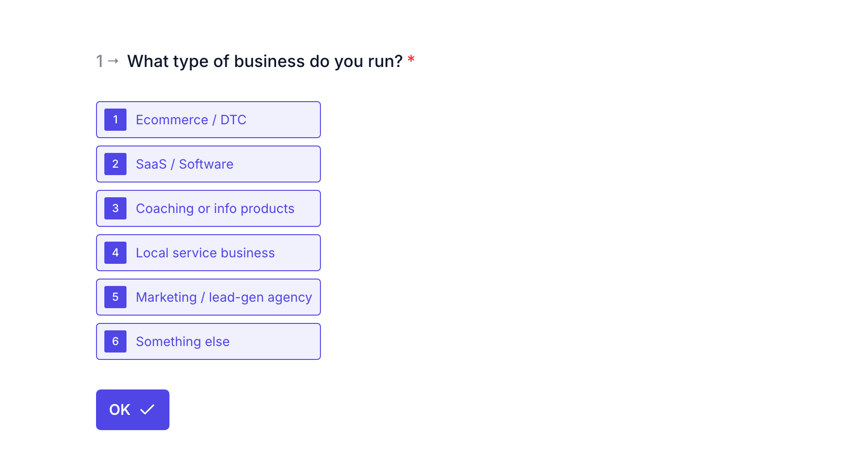The width and height of the screenshot is (868, 462).
Task: Click the OK button to confirm
Action: tap(133, 410)
